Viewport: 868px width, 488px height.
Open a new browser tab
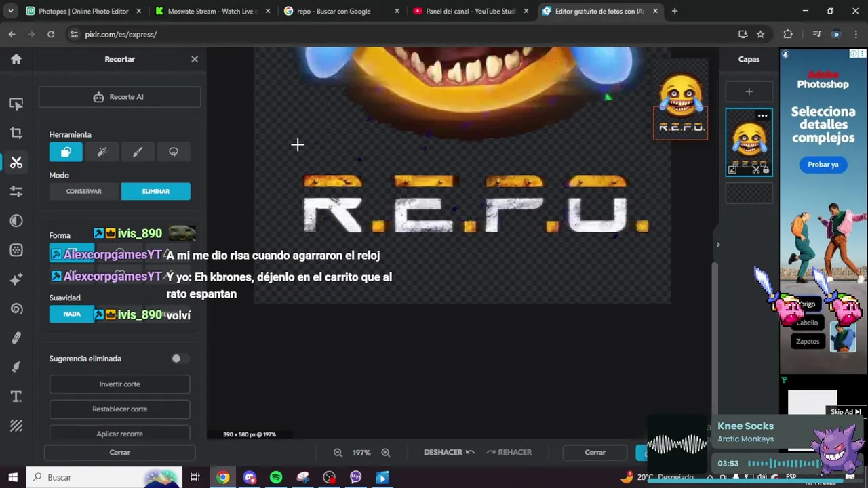pos(674,11)
